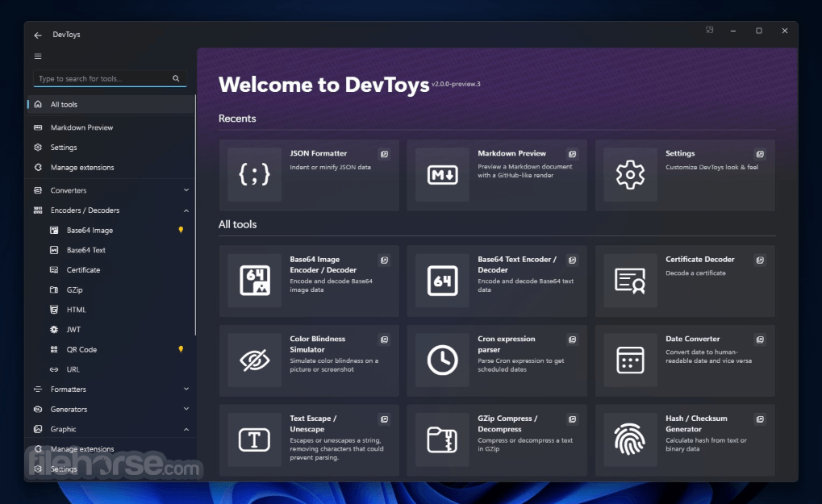The image size is (822, 504).
Task: Click the Formatters group icon
Action: coord(38,389)
